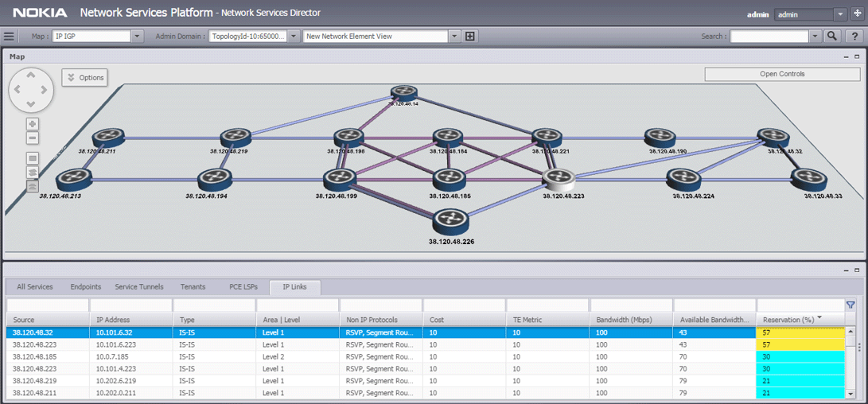Open help with the question mark icon
The width and height of the screenshot is (868, 404).
(854, 36)
